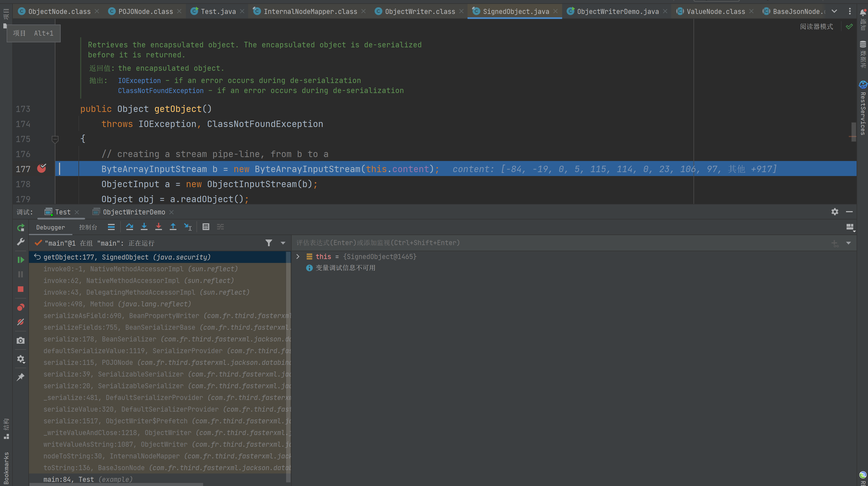Switch to the 控制台 console tab
The height and width of the screenshot is (486, 868).
click(88, 227)
